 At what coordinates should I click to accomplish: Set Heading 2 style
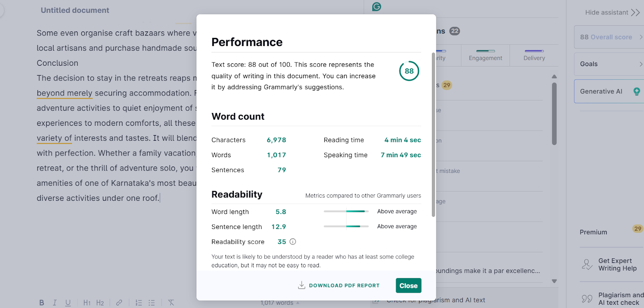100,303
